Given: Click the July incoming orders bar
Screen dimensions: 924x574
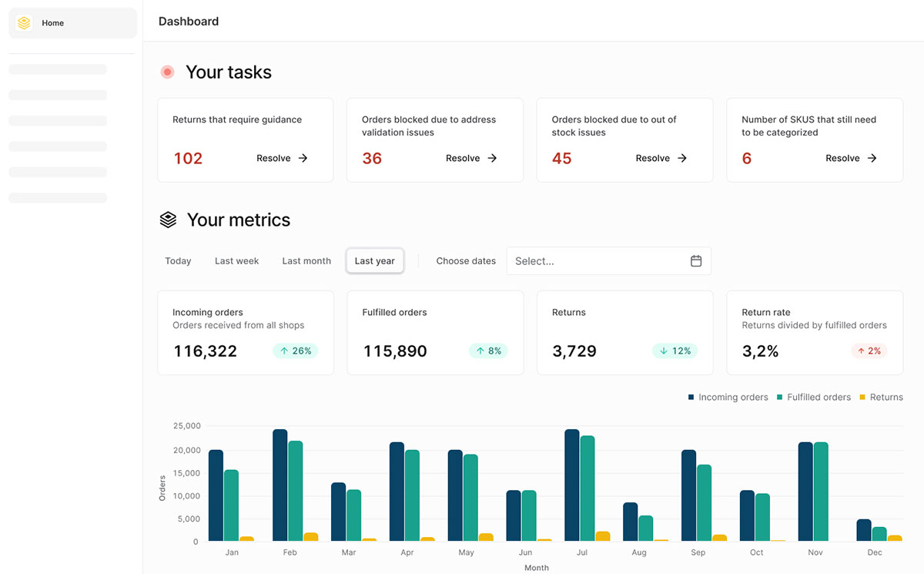Looking at the screenshot, I should click(571, 485).
